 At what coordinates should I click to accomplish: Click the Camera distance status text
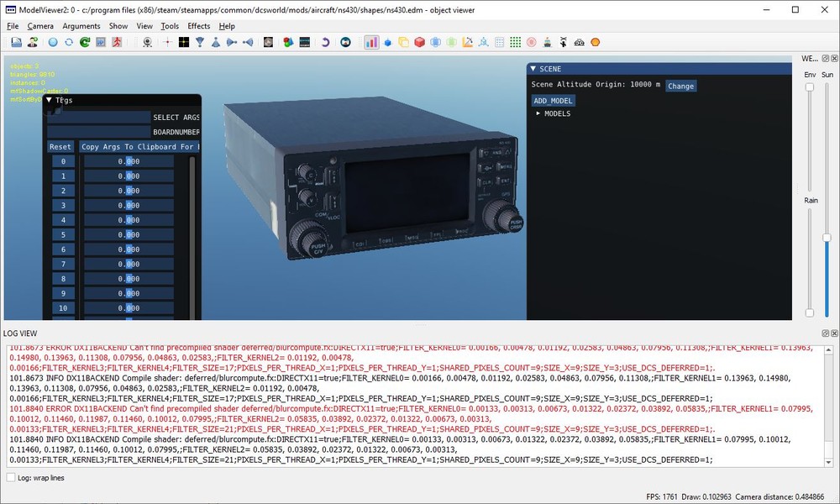click(780, 496)
